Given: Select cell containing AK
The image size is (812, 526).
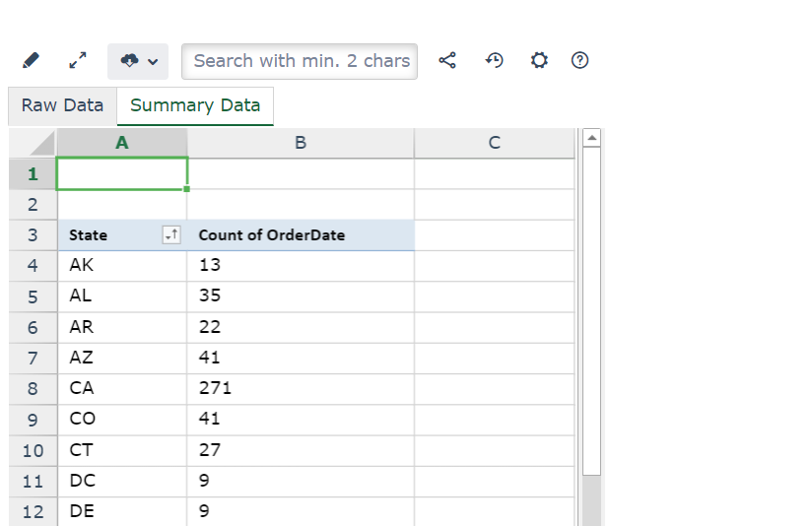Looking at the screenshot, I should coord(121,266).
